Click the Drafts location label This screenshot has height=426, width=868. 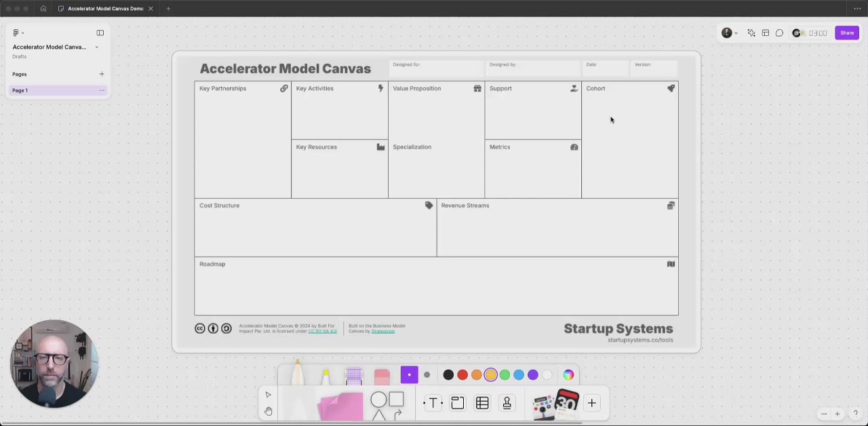coord(19,56)
